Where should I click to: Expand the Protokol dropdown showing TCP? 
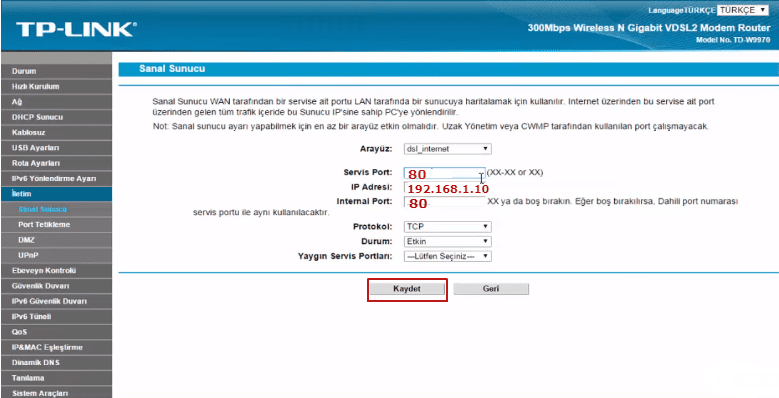click(448, 227)
